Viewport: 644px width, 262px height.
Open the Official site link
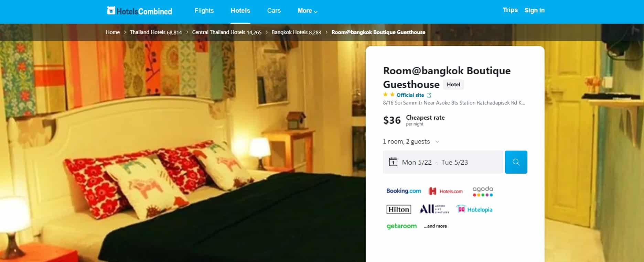[410, 95]
